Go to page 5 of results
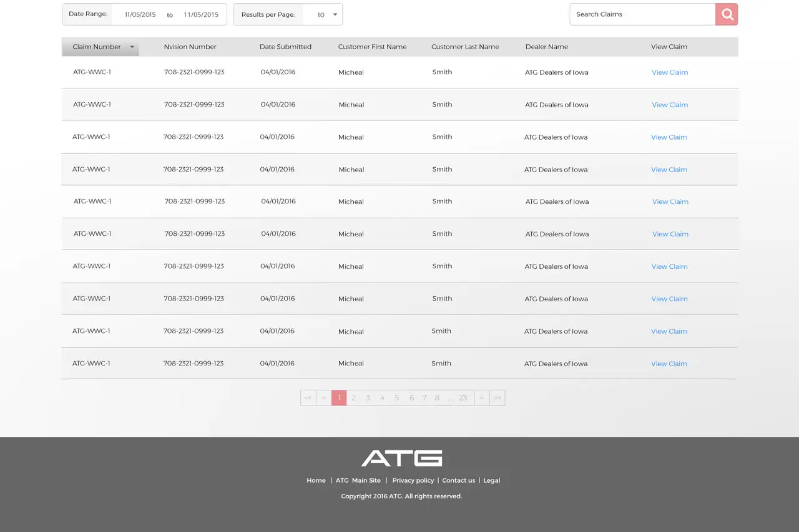799x532 pixels. [396, 398]
